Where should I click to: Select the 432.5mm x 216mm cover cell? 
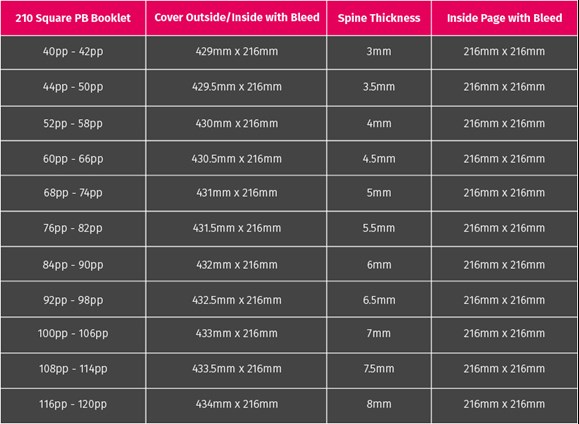tap(236, 300)
